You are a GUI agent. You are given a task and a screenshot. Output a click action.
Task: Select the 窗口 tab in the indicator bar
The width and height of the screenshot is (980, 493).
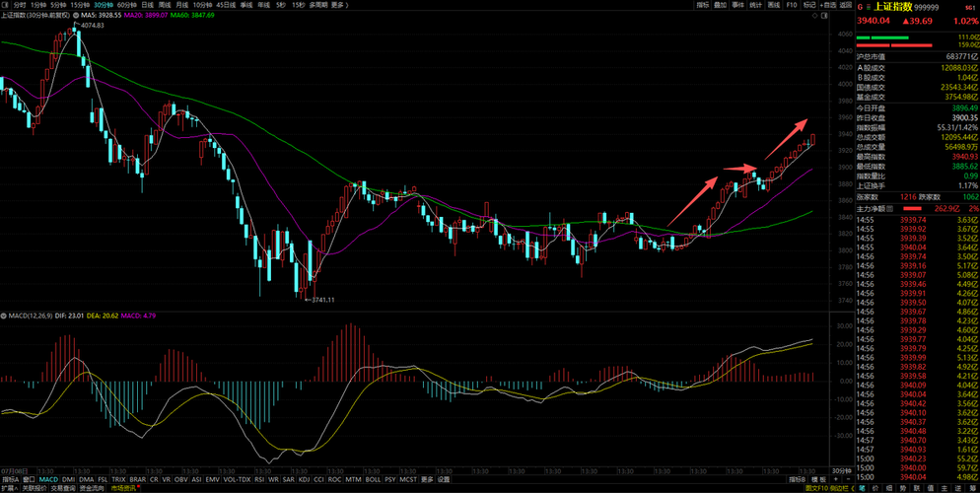pyautogui.click(x=29, y=479)
